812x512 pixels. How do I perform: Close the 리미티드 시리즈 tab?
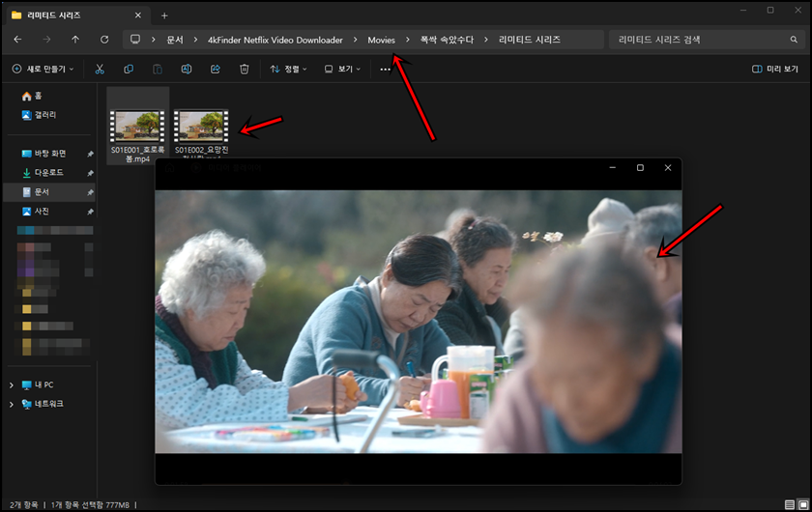(137, 15)
